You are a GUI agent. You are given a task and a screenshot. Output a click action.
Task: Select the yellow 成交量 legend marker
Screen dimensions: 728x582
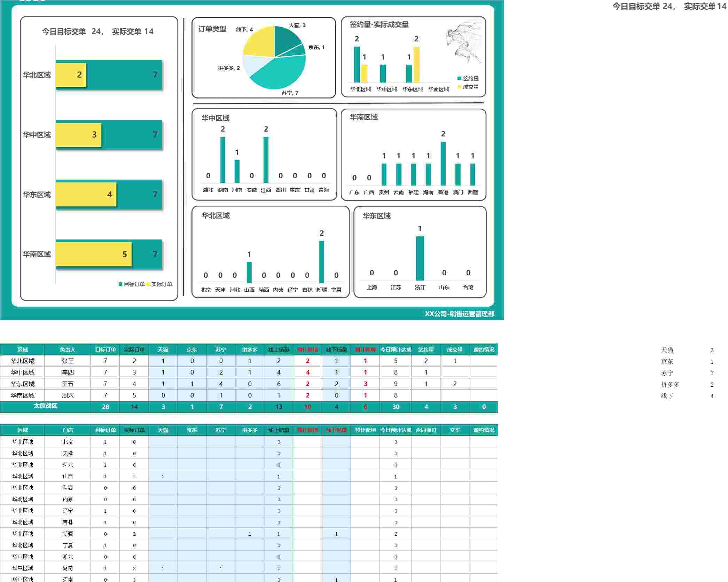click(459, 87)
